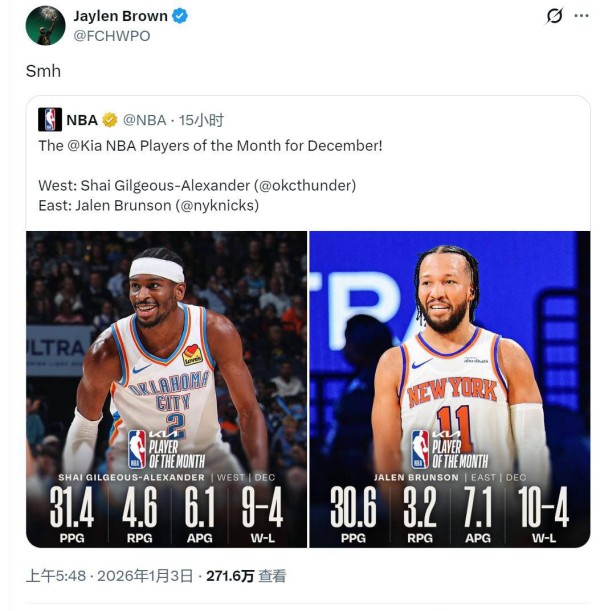
Task: Click the 15小时 timestamp on quoted post
Action: 201,120
